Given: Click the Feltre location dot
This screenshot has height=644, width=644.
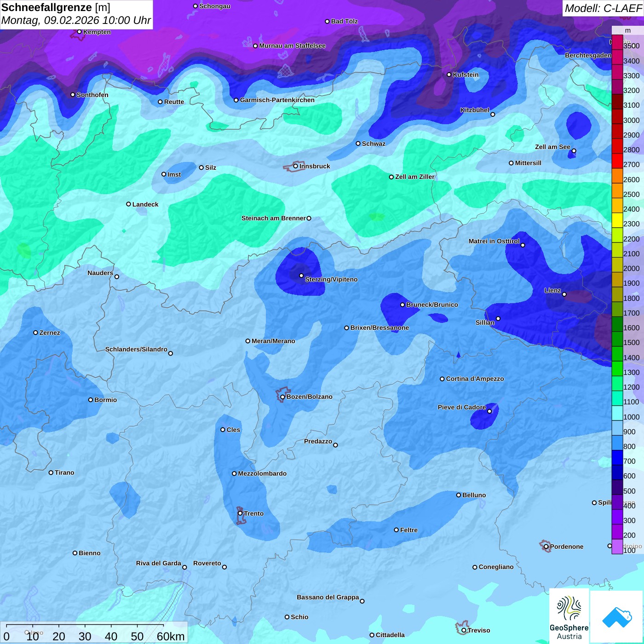Looking at the screenshot, I should point(396,530).
